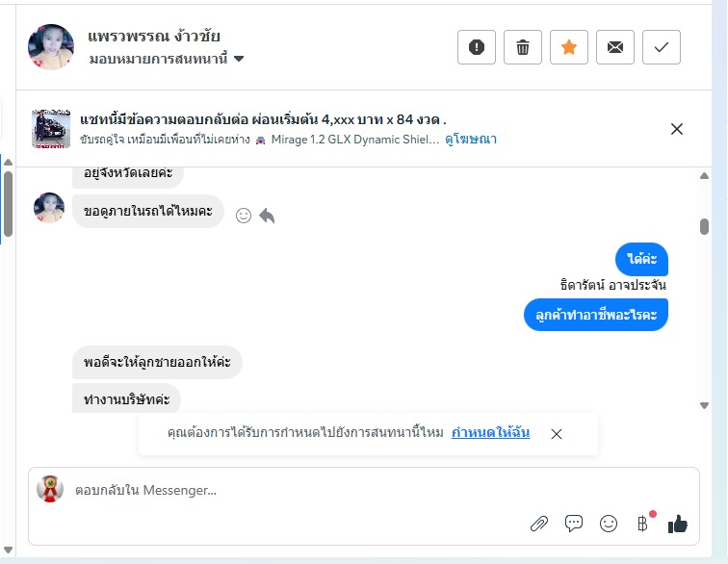728x564 pixels.
Task: Open saved replies speech bubble icon
Action: [x=574, y=524]
